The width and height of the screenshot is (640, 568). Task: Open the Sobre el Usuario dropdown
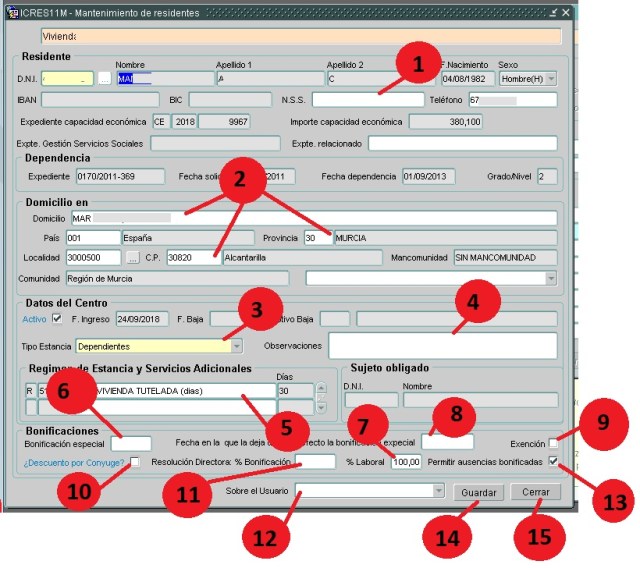click(x=438, y=491)
